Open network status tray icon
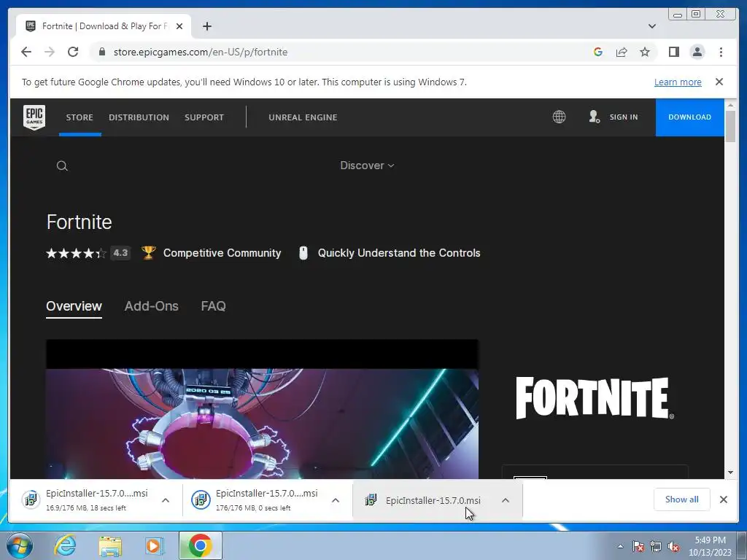 click(x=656, y=546)
